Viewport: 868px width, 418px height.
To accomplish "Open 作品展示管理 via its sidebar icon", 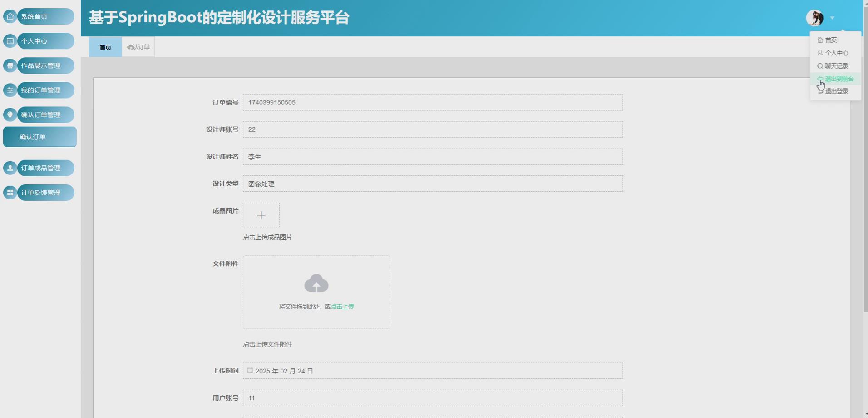I will tap(10, 65).
